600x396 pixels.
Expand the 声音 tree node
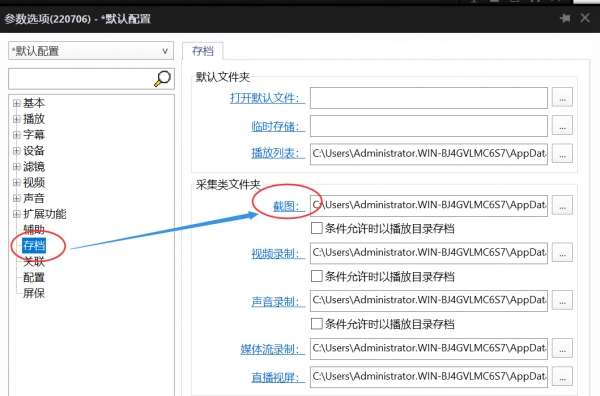click(16, 198)
